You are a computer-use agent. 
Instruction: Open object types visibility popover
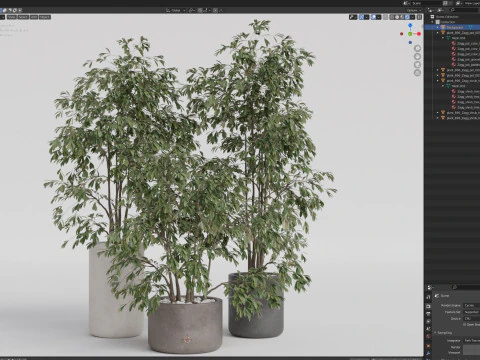tap(353, 17)
